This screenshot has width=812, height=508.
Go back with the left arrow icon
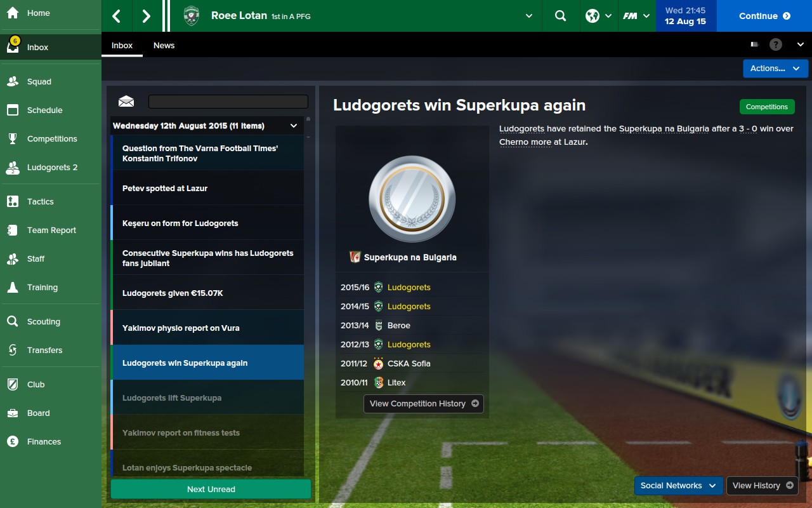[117, 16]
